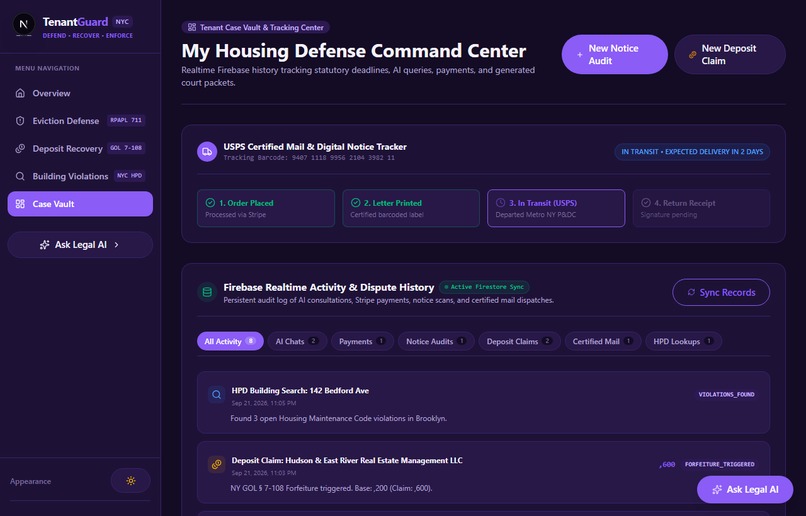Image resolution: width=806 pixels, height=516 pixels.
Task: Click clock icon on In Transit step
Action: pyautogui.click(x=500, y=203)
